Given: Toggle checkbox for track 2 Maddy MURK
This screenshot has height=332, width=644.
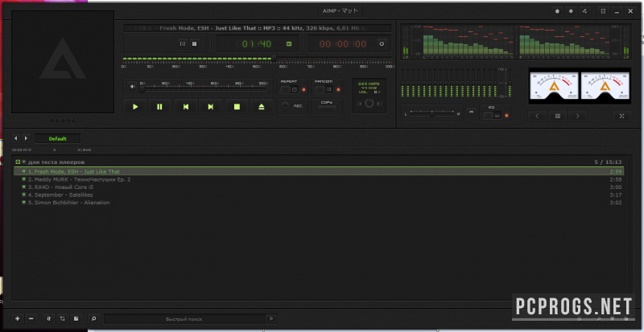Looking at the screenshot, I should (x=24, y=179).
